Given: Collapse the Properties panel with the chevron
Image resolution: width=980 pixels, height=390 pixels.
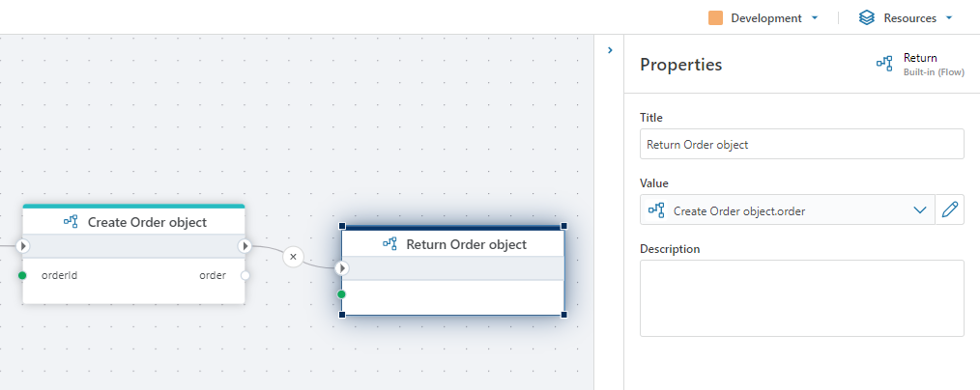Looking at the screenshot, I should (610, 49).
